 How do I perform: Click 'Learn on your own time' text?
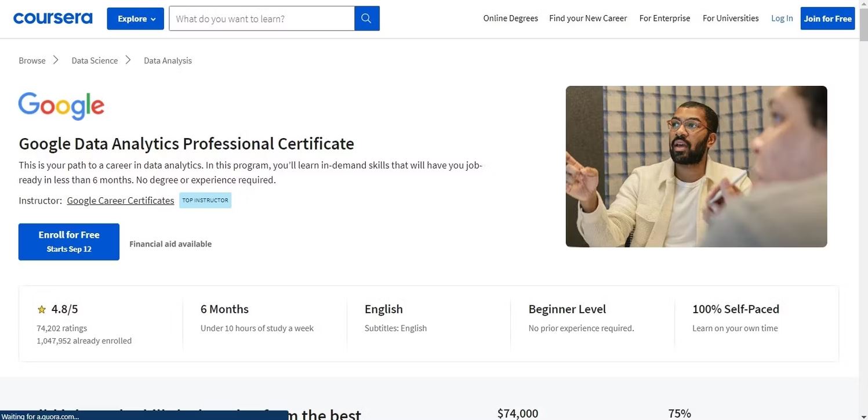[735, 328]
